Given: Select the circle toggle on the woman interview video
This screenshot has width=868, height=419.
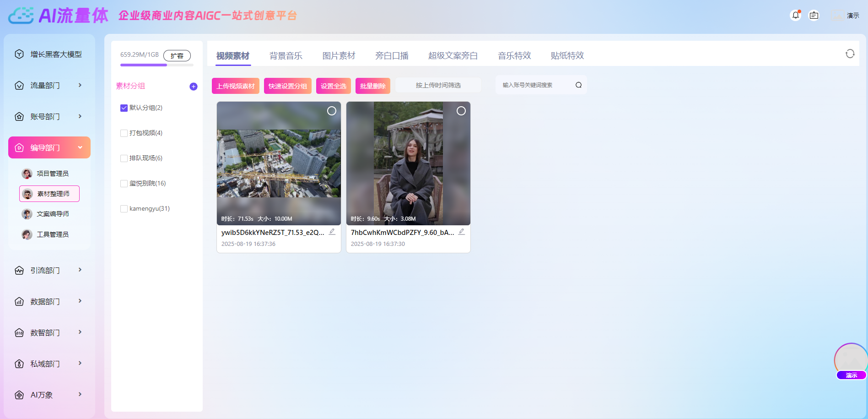Looking at the screenshot, I should point(461,111).
